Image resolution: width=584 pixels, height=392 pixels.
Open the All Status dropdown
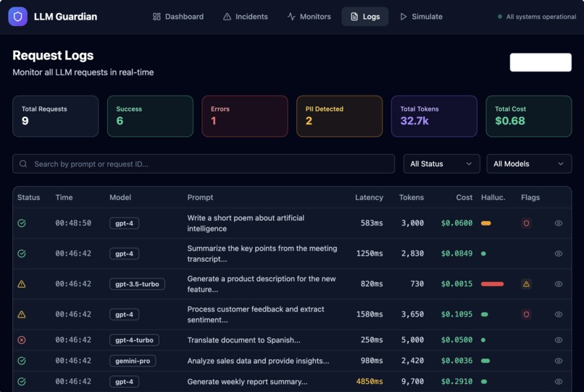tap(441, 164)
